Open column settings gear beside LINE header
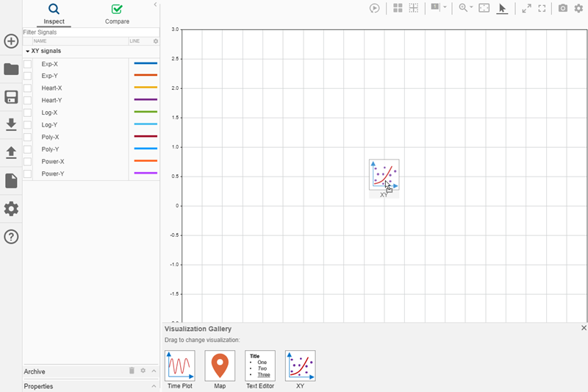This screenshot has height=392, width=588. coord(156,41)
